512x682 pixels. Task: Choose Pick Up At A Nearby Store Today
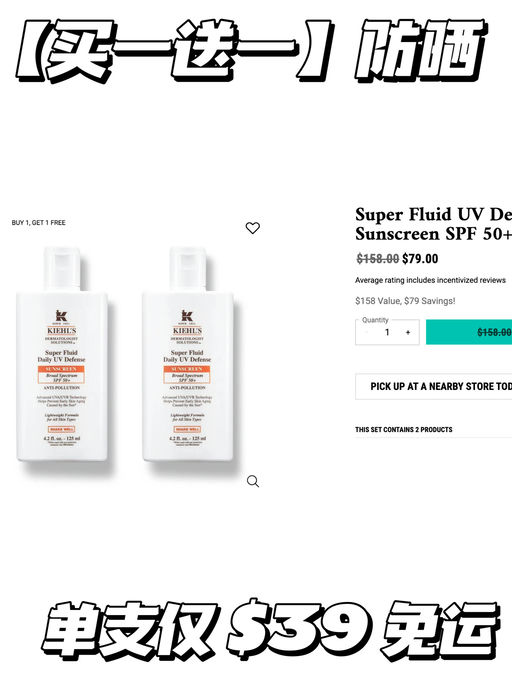pyautogui.click(x=434, y=386)
